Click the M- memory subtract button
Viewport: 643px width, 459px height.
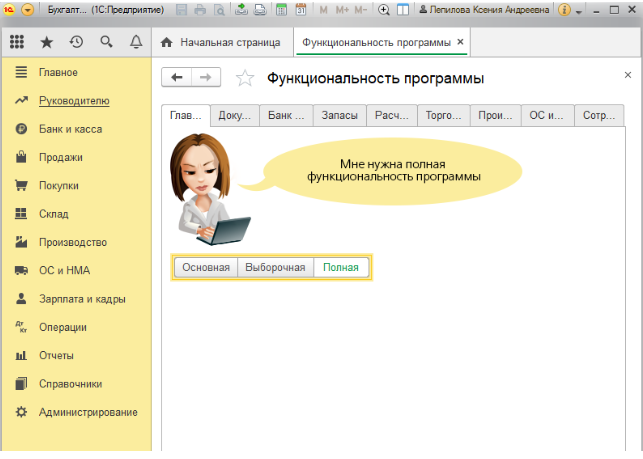click(x=360, y=10)
